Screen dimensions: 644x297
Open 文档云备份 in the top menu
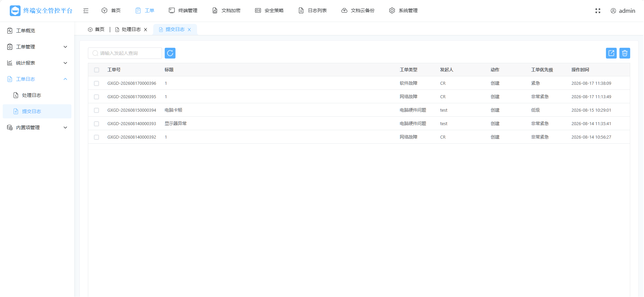(x=363, y=10)
